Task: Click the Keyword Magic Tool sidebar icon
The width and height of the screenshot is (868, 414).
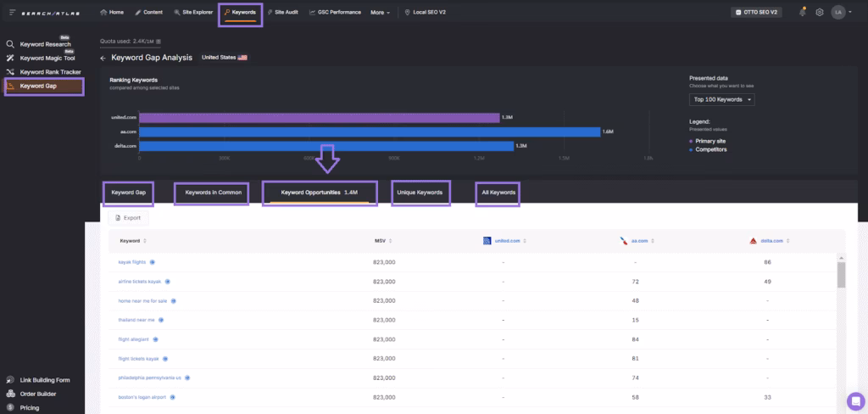Action: pyautogui.click(x=11, y=58)
